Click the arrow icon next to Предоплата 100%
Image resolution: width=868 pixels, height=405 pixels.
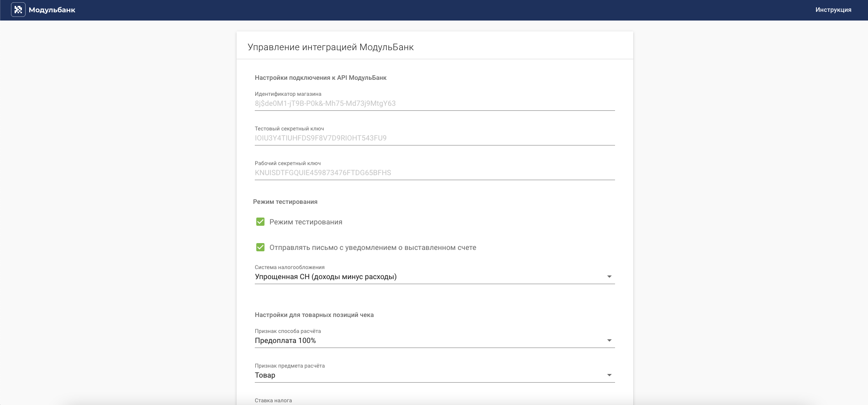(609, 341)
